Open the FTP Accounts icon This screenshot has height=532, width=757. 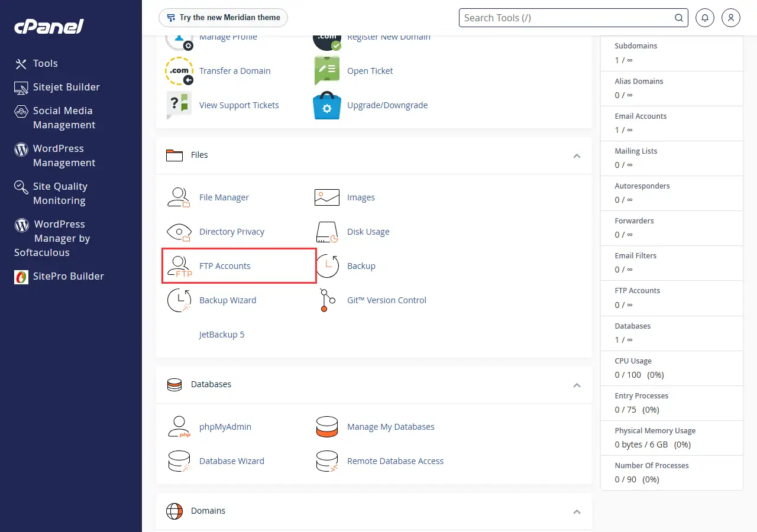click(179, 266)
